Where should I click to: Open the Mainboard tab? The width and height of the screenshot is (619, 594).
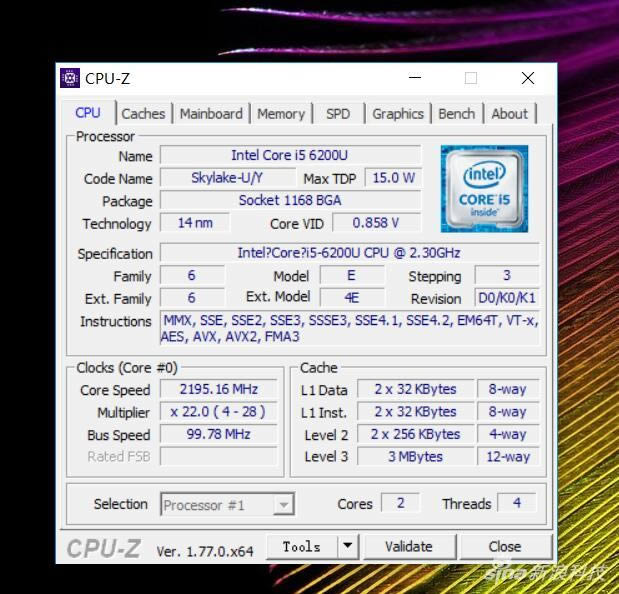click(x=211, y=114)
